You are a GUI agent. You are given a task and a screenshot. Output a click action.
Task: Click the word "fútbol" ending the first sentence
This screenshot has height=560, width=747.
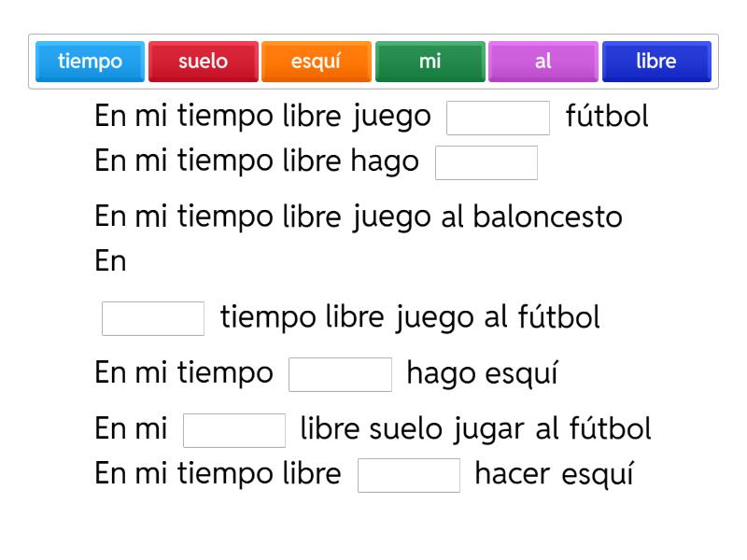click(607, 118)
